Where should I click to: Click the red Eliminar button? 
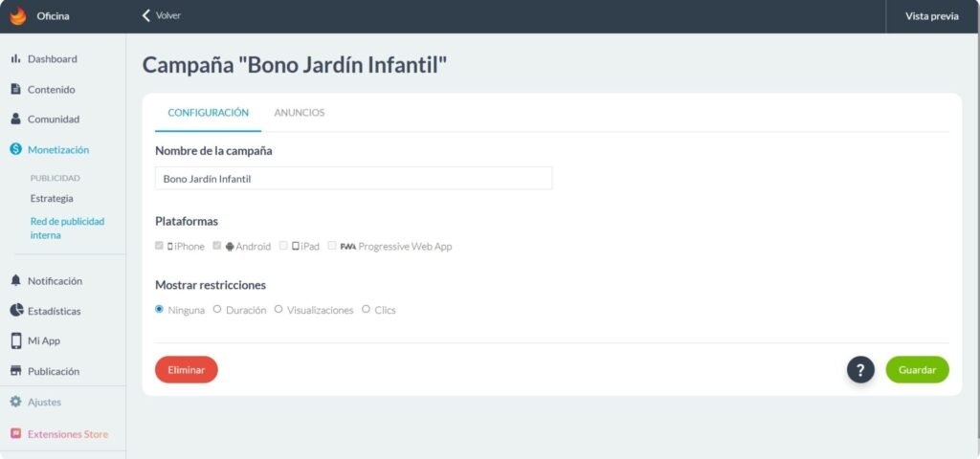tap(186, 370)
